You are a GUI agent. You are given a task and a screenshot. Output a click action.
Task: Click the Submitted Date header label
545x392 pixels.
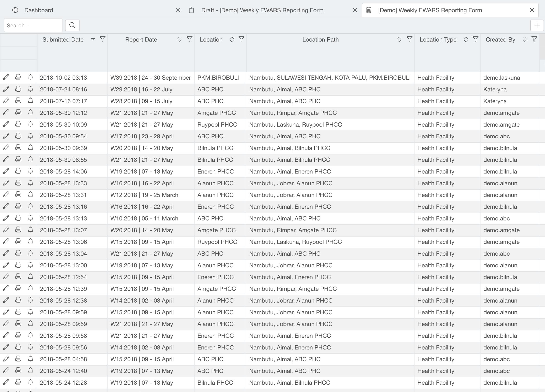pos(63,40)
